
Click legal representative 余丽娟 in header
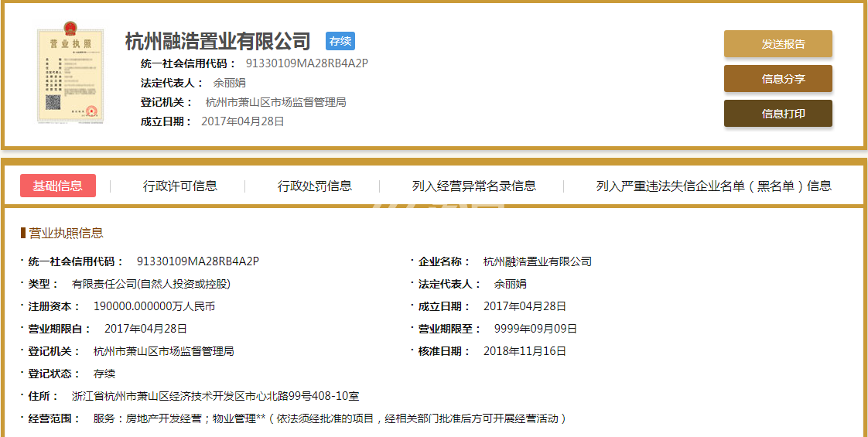(229, 83)
